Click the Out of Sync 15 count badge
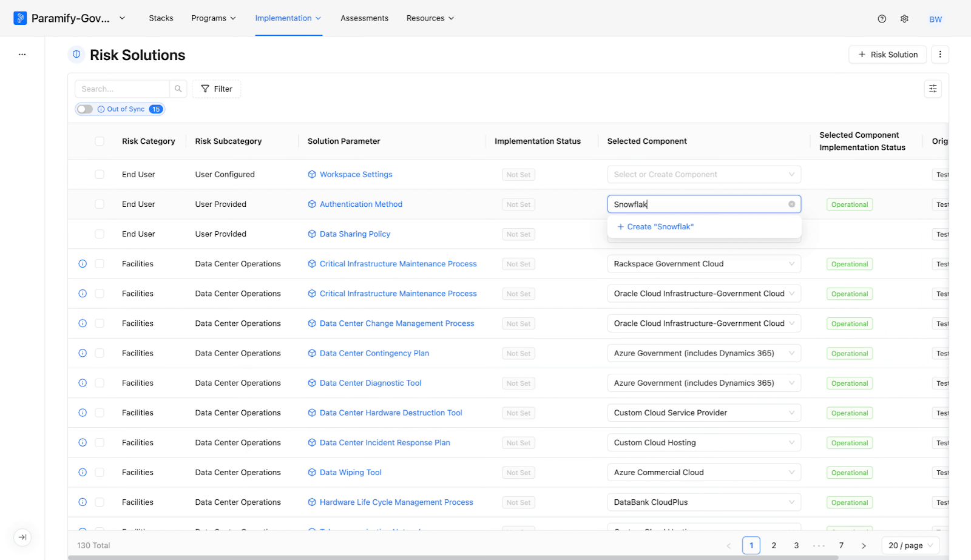Screen dimensions: 971x560 click(x=156, y=109)
